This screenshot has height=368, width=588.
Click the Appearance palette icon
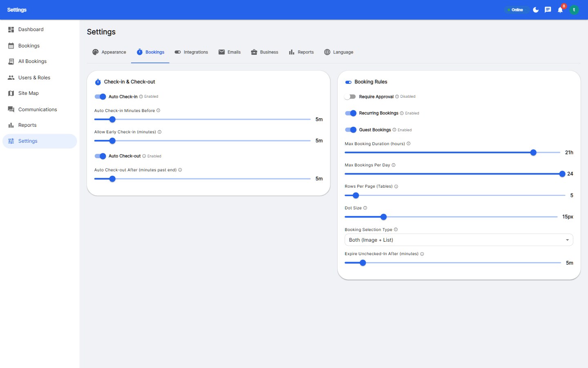tap(96, 52)
